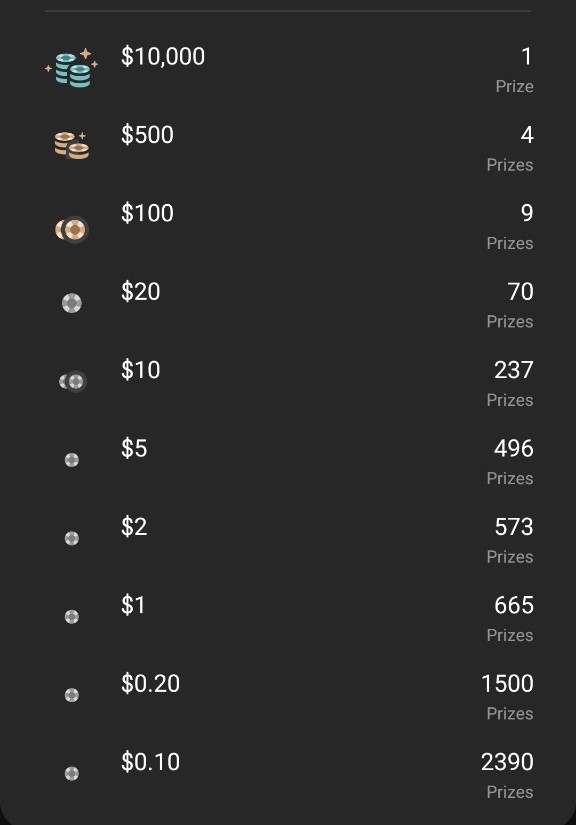Click the paired silver coins icon beside $10
The image size is (576, 825).
coord(71,381)
